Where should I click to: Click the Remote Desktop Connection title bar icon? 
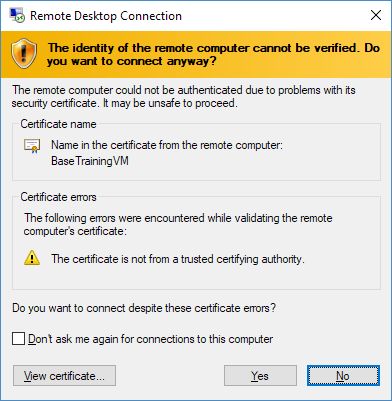[17, 15]
